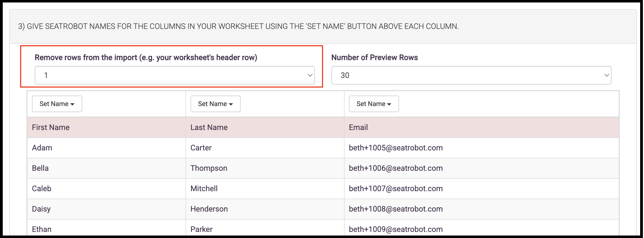Click the Last Name header cell

click(x=265, y=128)
